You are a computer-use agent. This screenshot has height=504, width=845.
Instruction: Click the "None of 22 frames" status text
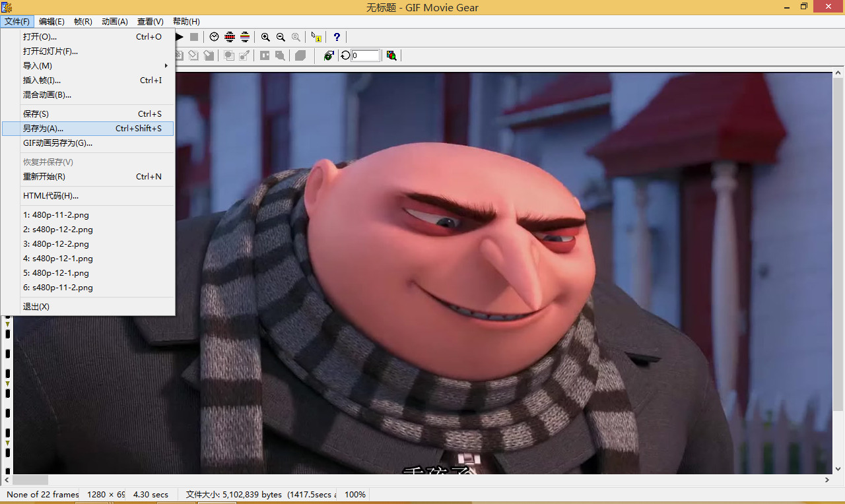tap(43, 494)
